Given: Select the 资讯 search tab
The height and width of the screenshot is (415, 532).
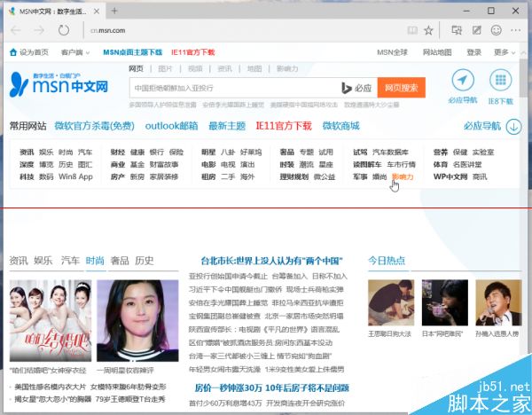Looking at the screenshot, I should (224, 69).
